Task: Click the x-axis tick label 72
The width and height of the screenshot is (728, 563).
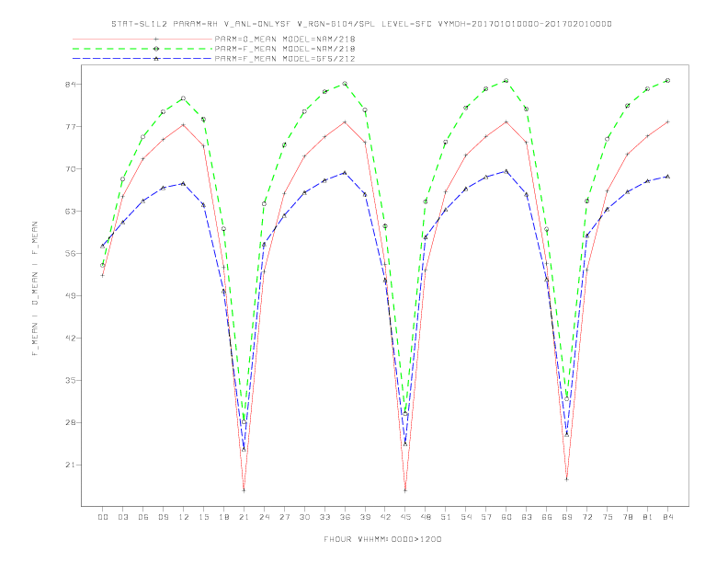Action: coord(587,517)
